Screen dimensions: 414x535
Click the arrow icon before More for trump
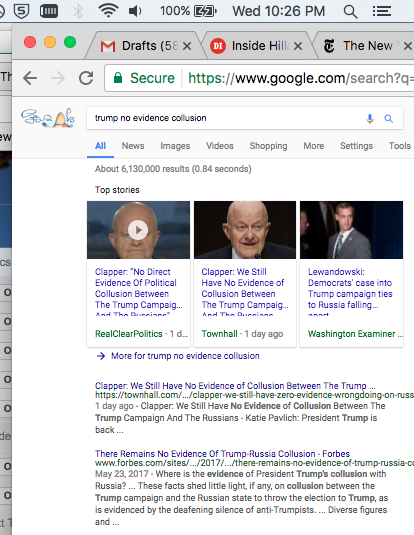pos(101,356)
